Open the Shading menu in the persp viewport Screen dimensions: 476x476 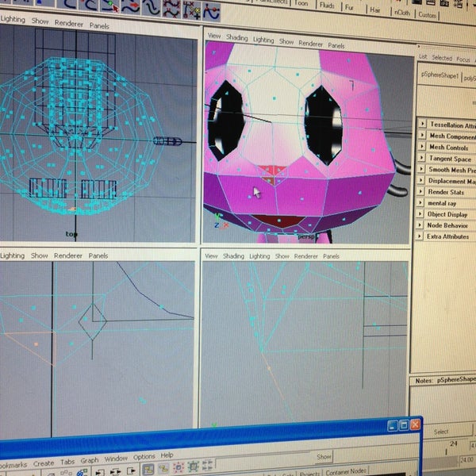236,37
